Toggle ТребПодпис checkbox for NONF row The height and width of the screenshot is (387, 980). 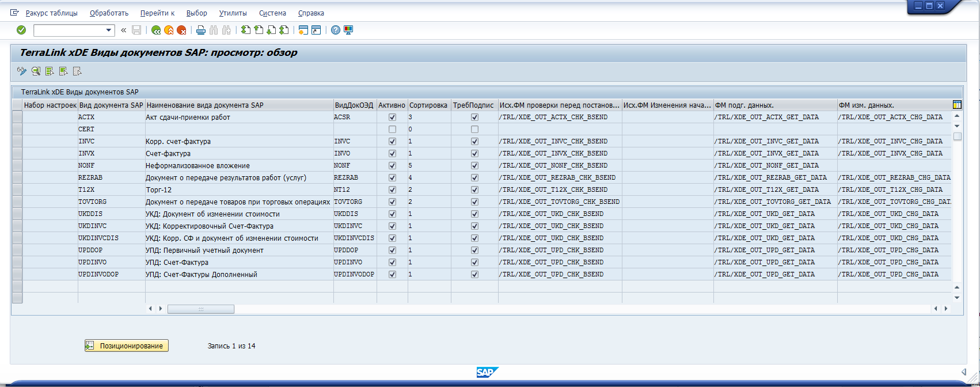[474, 166]
